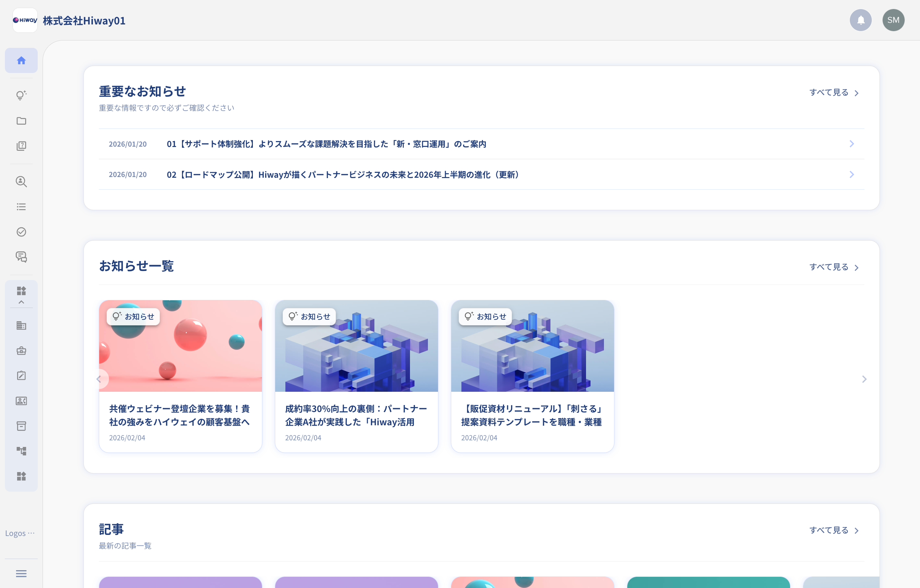Click the 重要なお知らせ heading

(x=143, y=91)
